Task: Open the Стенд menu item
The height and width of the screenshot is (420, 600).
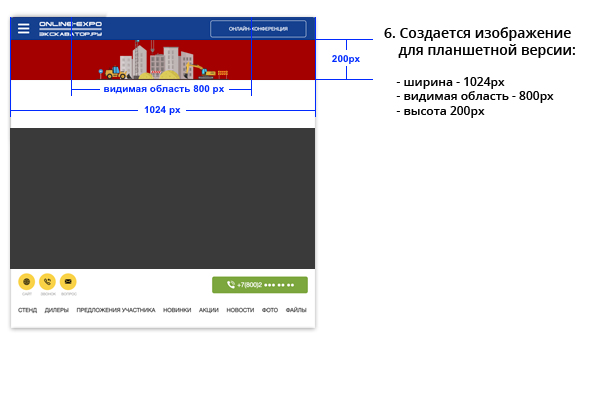Action: 28,310
